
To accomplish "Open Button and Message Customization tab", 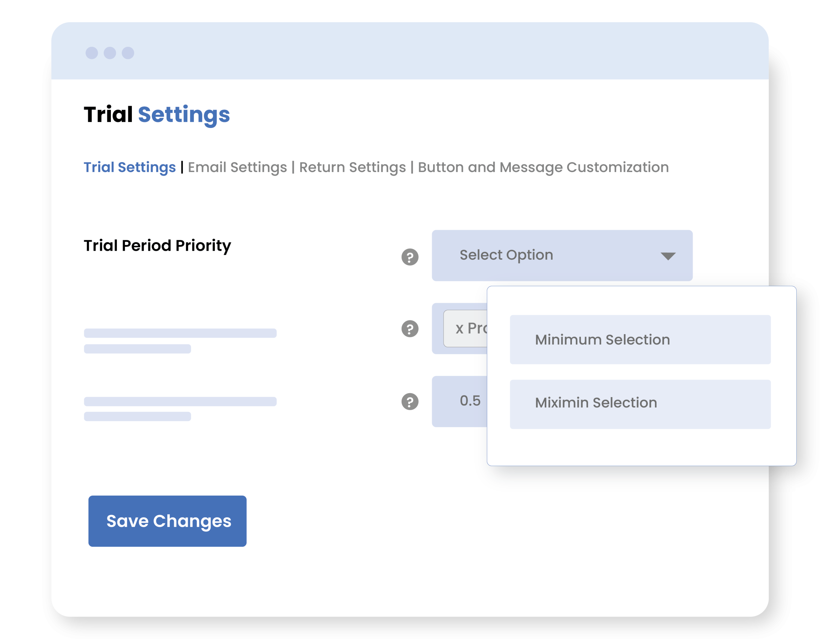I will [x=543, y=167].
